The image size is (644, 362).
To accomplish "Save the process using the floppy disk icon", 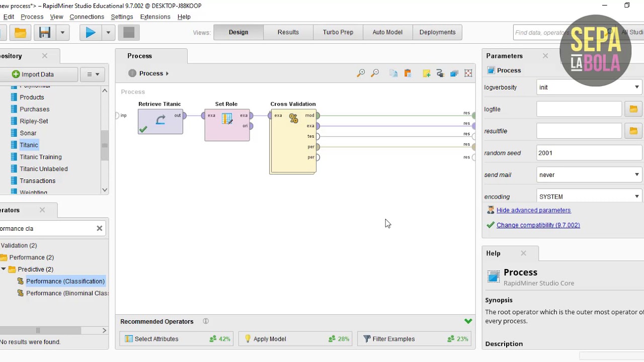I will (x=45, y=33).
